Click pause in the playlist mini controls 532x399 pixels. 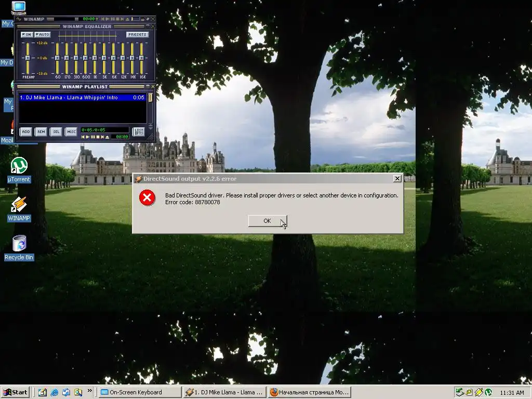93,137
